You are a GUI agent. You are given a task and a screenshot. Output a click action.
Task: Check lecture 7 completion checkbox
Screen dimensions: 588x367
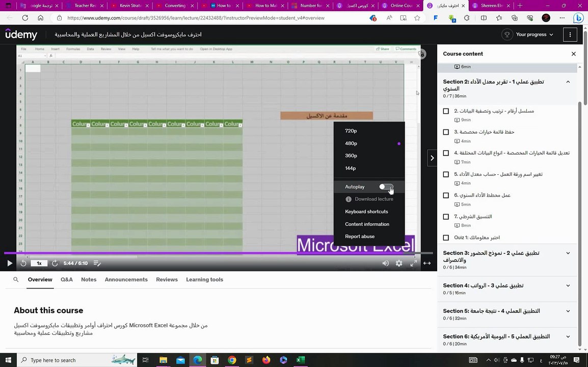click(x=446, y=217)
